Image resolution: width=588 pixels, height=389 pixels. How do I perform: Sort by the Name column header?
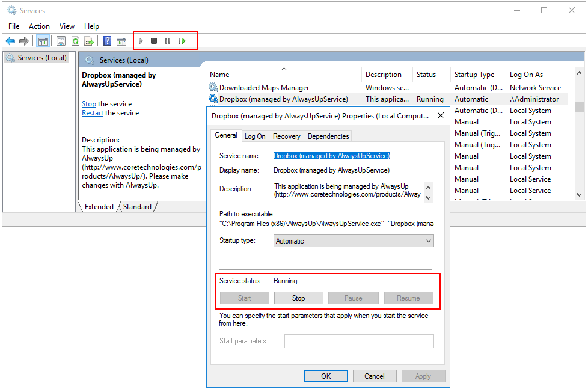pos(284,75)
